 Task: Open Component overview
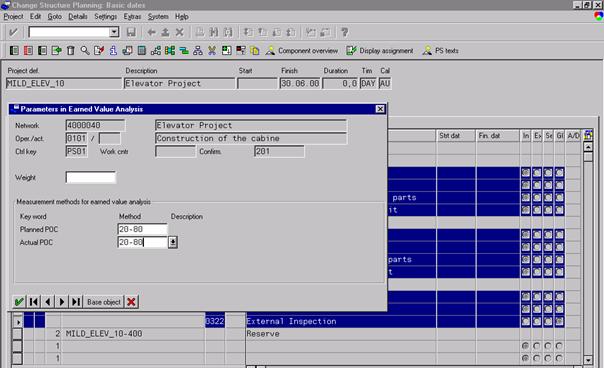[302, 50]
